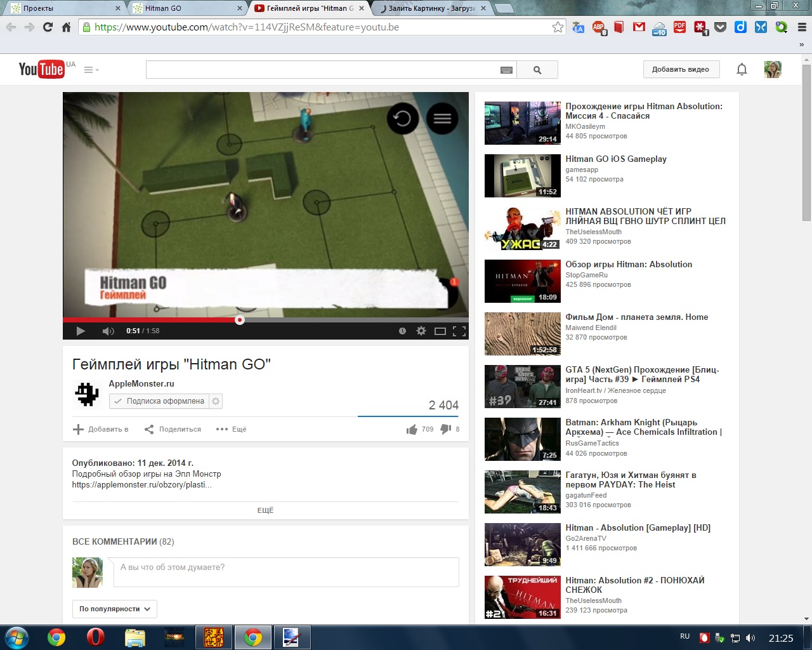The height and width of the screenshot is (650, 812).
Task: Click the Watch Later clock icon
Action: click(x=402, y=331)
